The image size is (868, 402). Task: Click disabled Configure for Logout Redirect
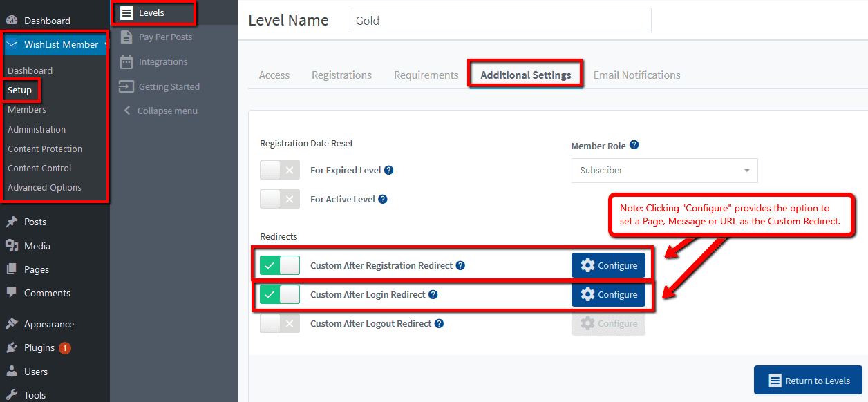click(x=608, y=323)
